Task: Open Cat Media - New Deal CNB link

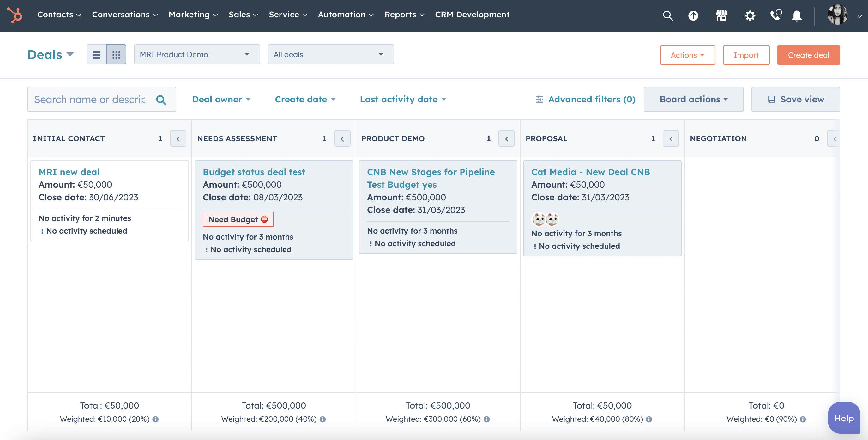Action: point(591,172)
